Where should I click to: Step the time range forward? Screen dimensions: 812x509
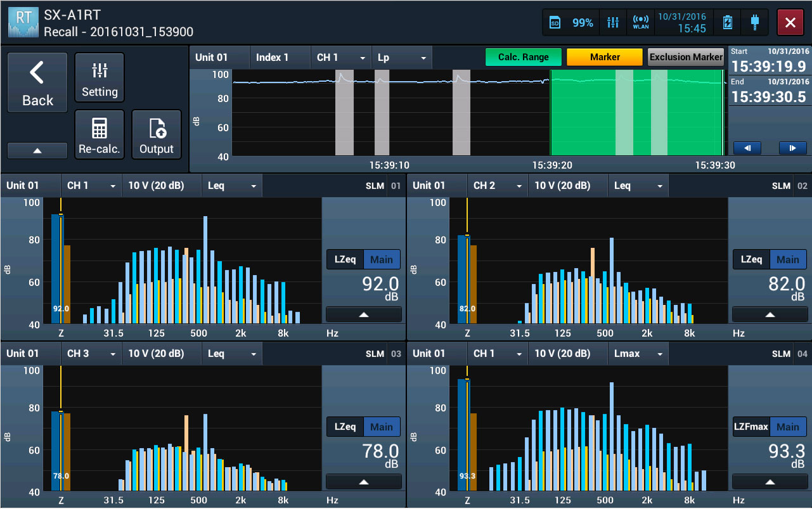792,148
